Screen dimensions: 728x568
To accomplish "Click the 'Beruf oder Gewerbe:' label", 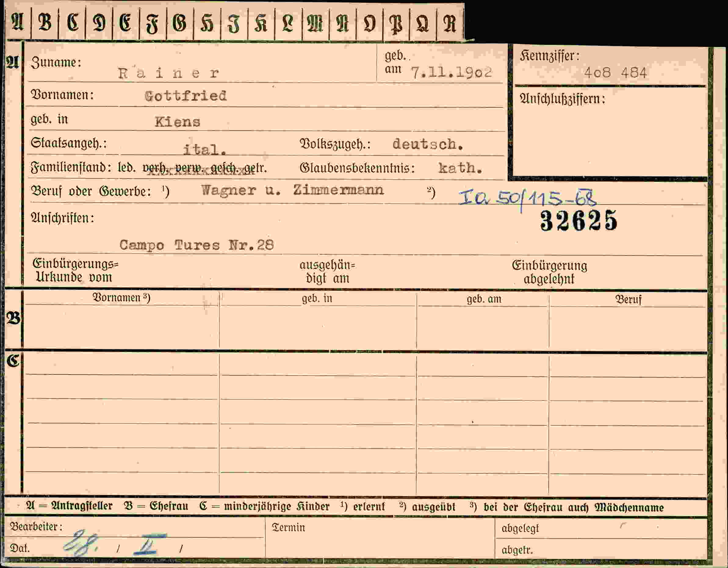I will click(x=91, y=191).
